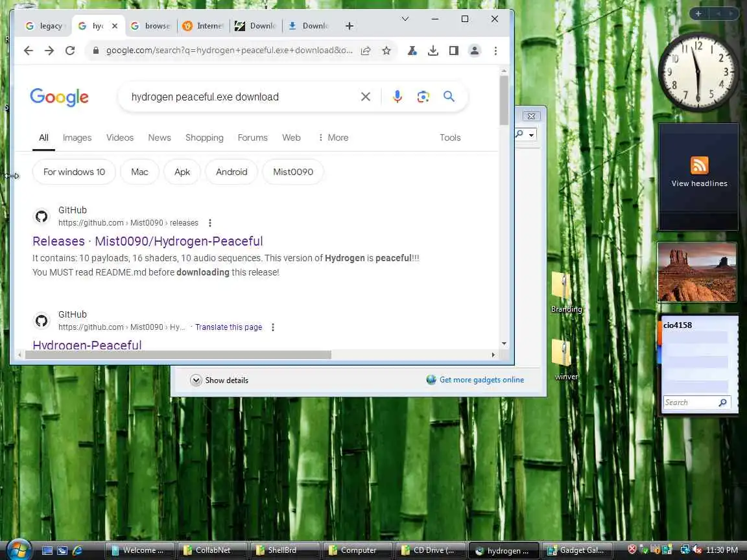Click the Windows Start orb
747x560 pixels.
(18, 550)
